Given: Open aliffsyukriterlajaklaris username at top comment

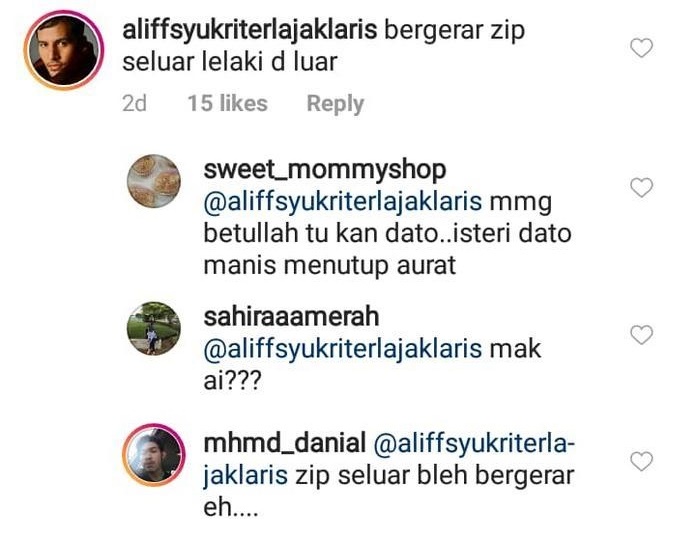Looking at the screenshot, I should pyautogui.click(x=249, y=31).
